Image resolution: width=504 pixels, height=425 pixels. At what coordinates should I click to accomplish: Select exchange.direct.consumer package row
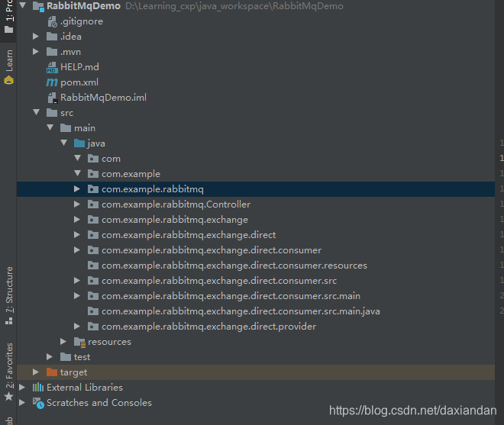[256, 250]
